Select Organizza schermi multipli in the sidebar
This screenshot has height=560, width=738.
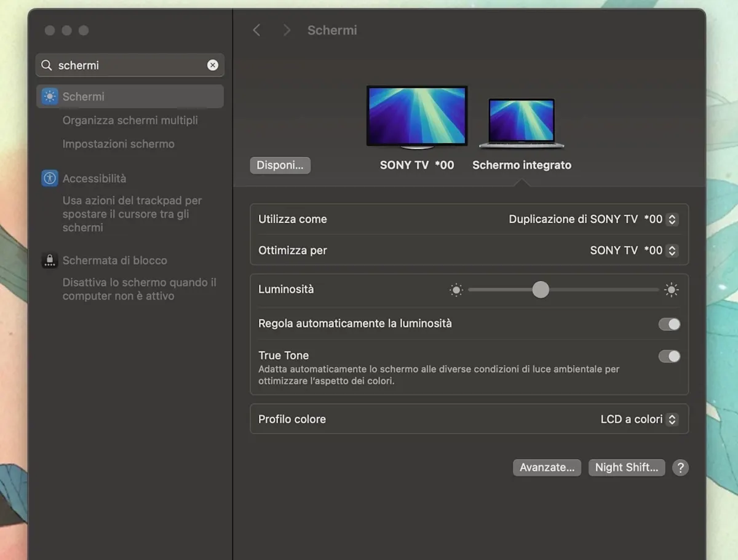pos(130,120)
